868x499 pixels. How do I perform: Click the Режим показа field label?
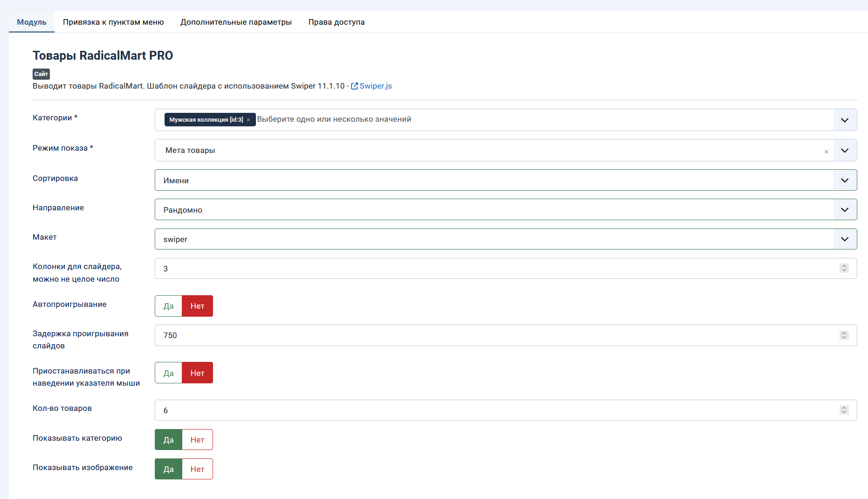point(63,148)
